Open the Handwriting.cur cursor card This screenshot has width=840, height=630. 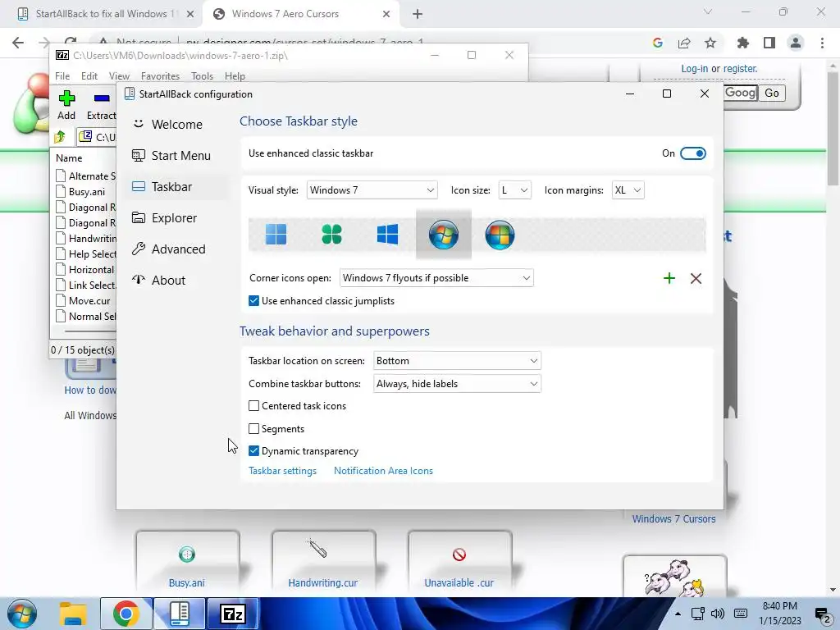point(323,563)
